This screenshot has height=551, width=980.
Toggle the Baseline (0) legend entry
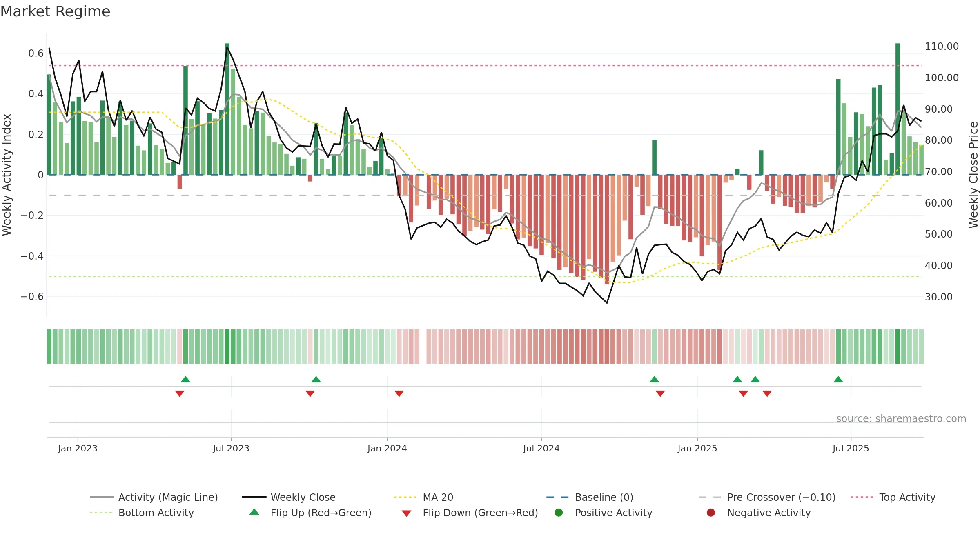coord(590,497)
